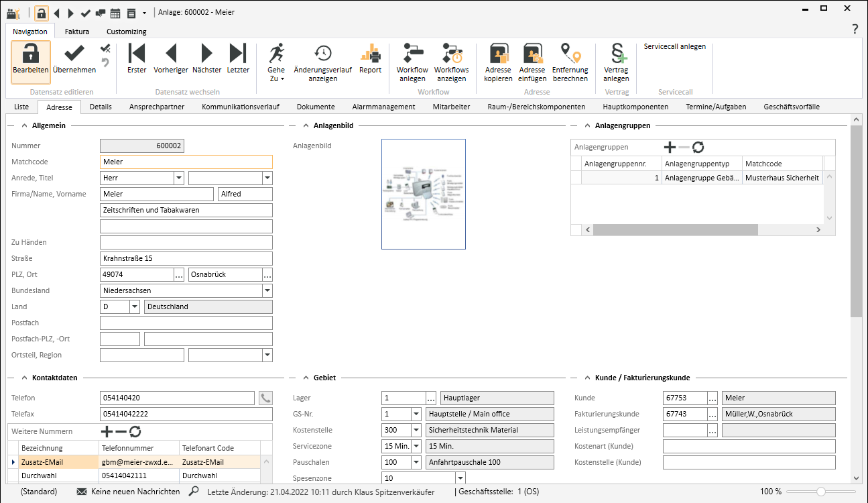Screen dimensions: 868x503
Task: Collapse the Anlagenbild section
Action: (306, 125)
